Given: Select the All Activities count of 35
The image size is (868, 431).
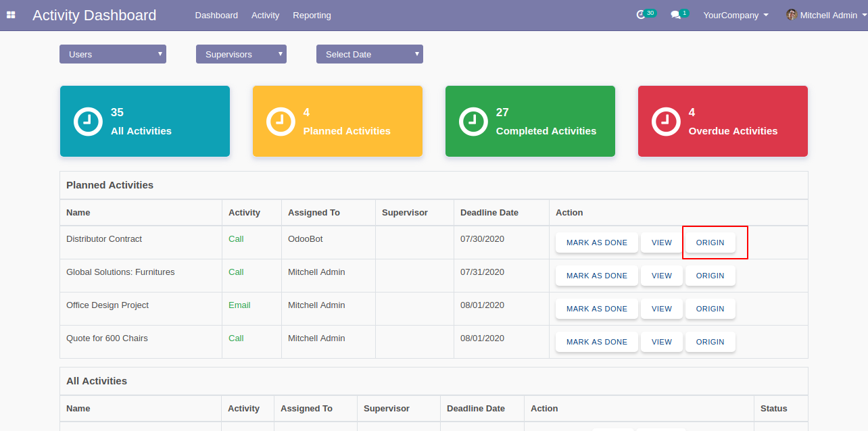Looking at the screenshot, I should 117,112.
